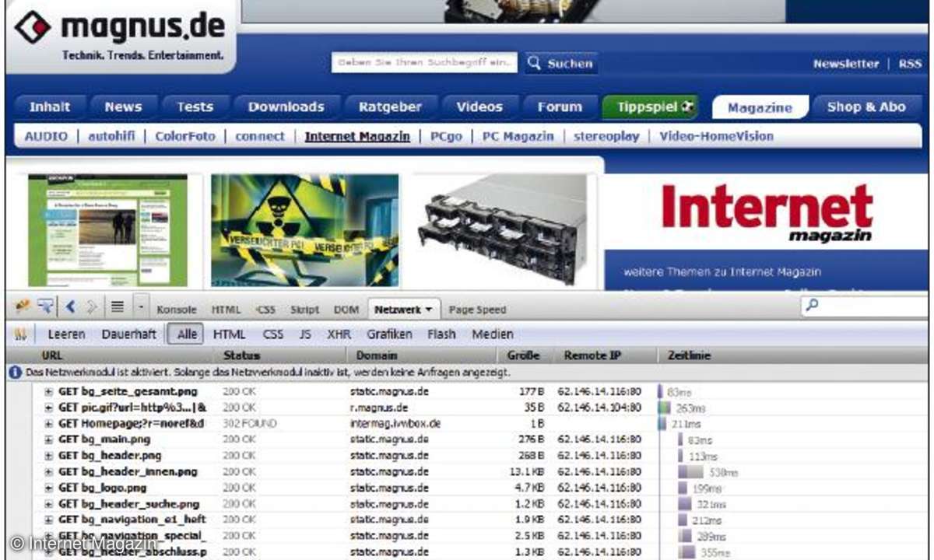This screenshot has height=560, width=934.
Task: Open the Tests navigation tab
Action: coord(195,107)
